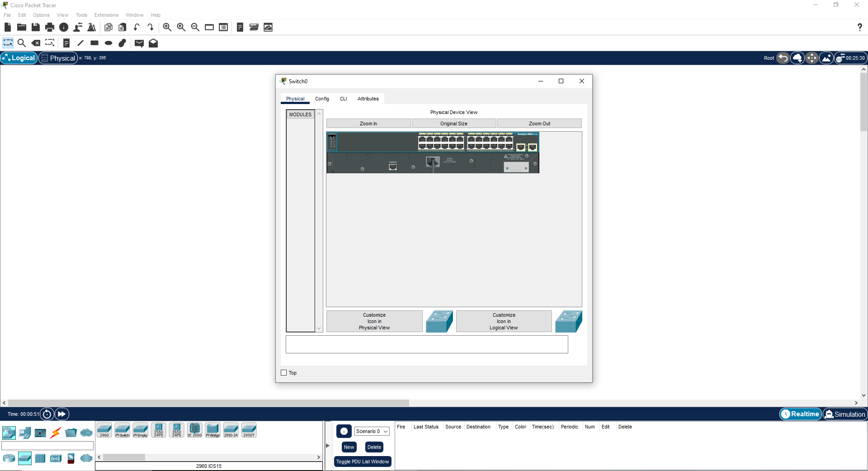
Task: Choose the Connections lightning bolt category
Action: [56, 433]
